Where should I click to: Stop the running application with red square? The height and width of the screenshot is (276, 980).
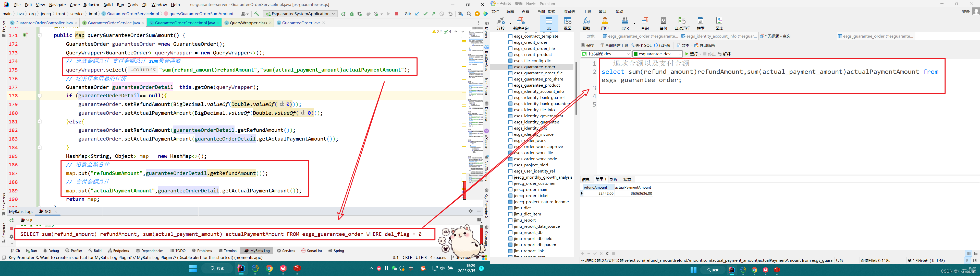[396, 14]
